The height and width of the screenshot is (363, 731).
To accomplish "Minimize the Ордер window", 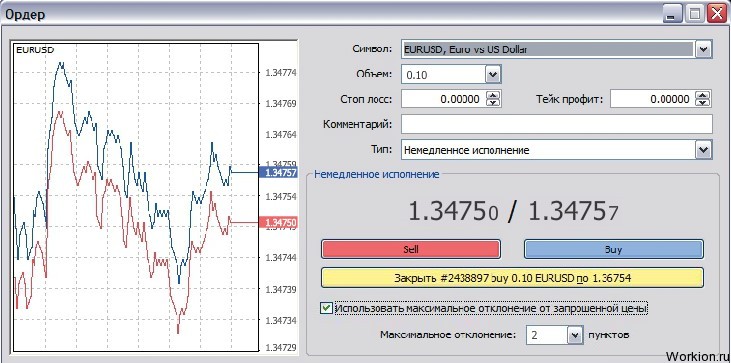I will tap(673, 14).
